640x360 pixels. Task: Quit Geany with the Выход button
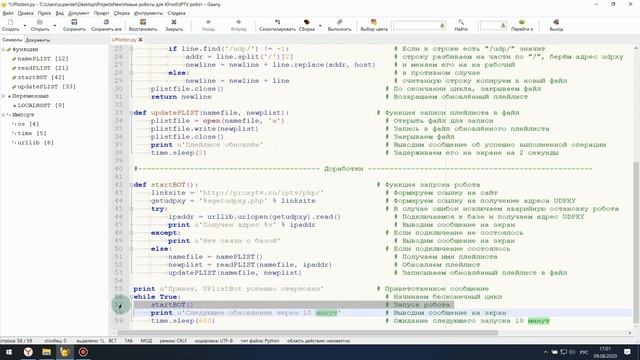click(x=556, y=25)
